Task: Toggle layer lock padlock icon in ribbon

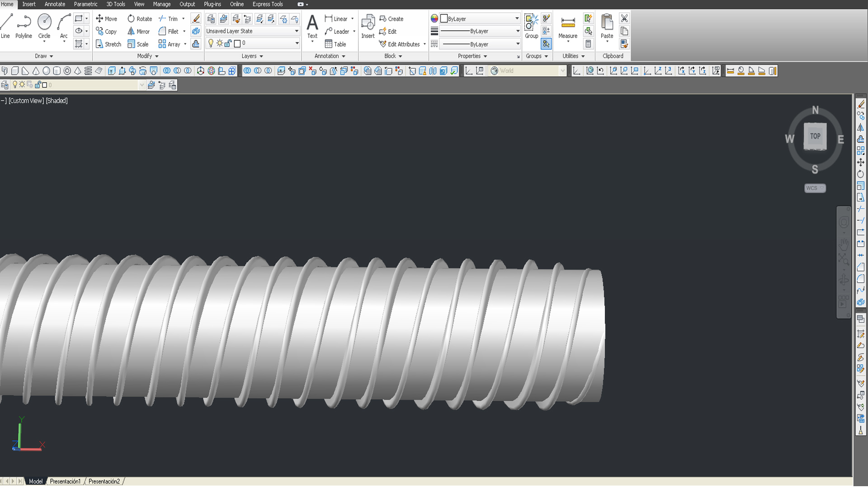Action: click(228, 43)
